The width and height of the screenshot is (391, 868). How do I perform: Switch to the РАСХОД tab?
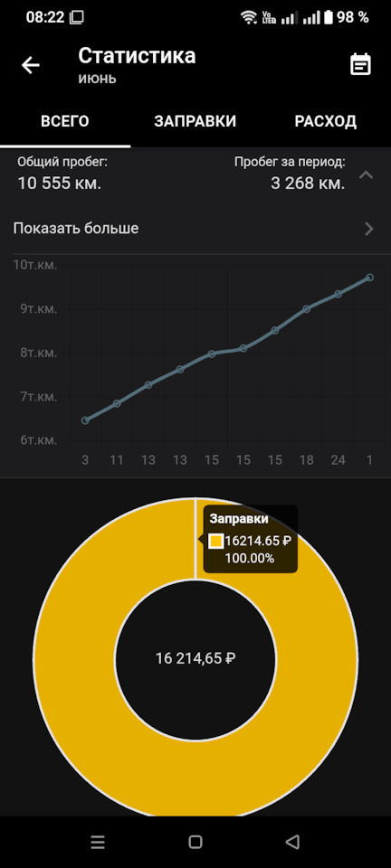point(326,122)
